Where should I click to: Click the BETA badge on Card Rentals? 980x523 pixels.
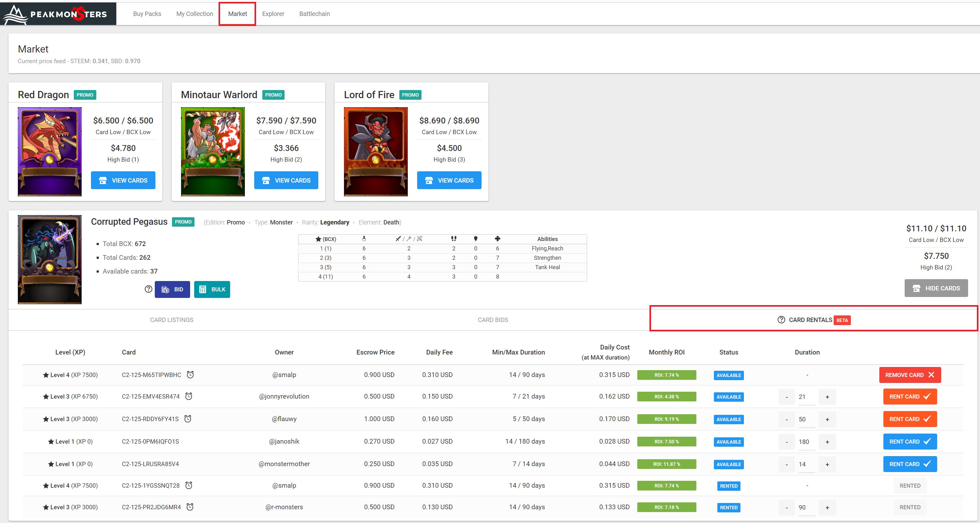pos(842,320)
